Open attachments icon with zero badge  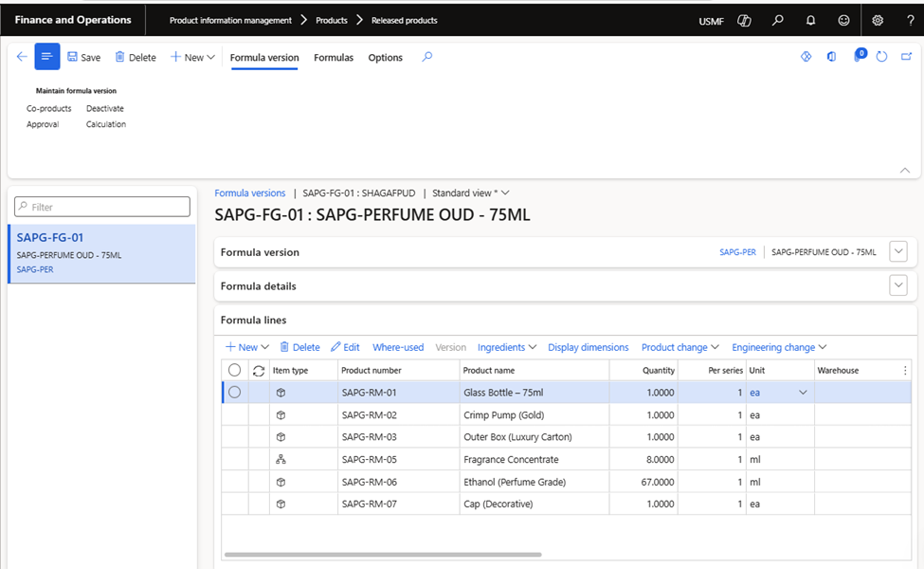pyautogui.click(x=860, y=56)
